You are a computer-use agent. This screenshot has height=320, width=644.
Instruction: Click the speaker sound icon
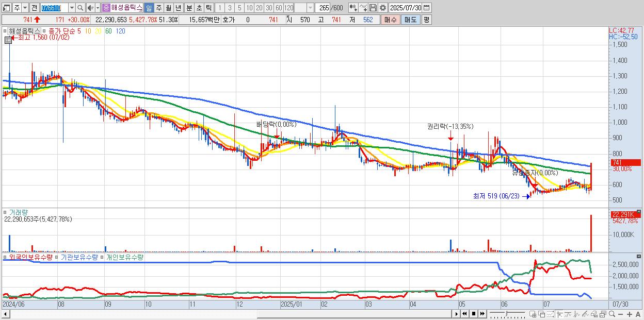[x=90, y=8]
